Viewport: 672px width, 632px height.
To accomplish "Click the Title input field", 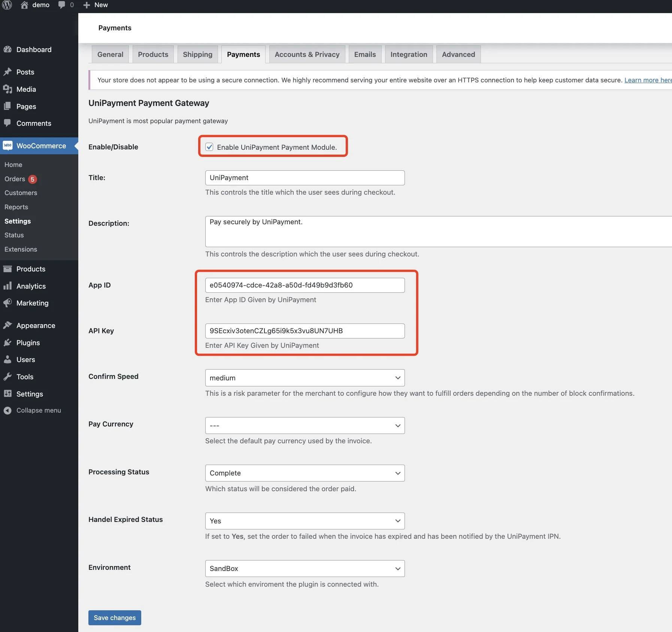I will point(305,177).
